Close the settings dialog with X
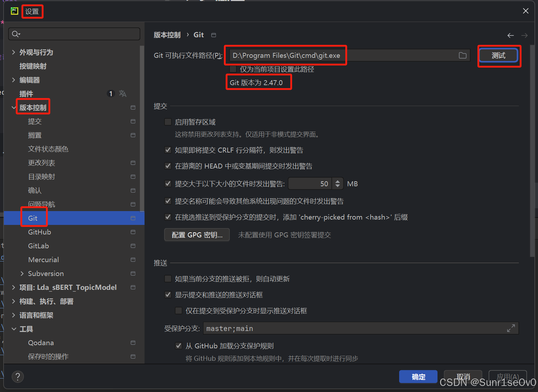538x392 pixels. [x=526, y=11]
